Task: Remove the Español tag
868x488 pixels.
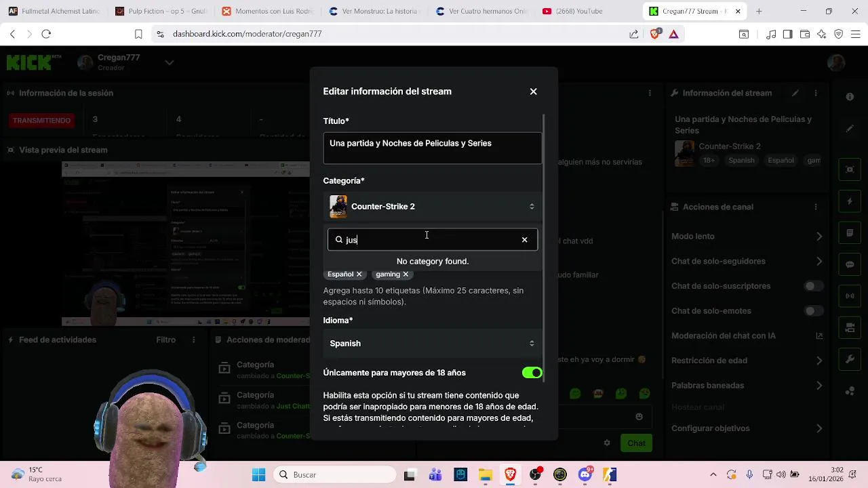Action: click(x=359, y=274)
